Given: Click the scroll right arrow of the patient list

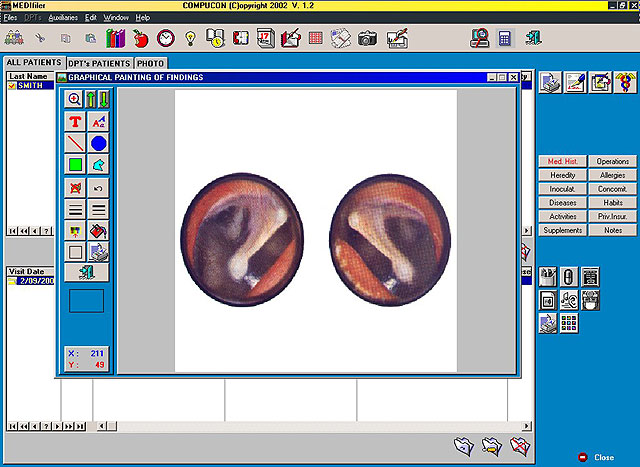Looking at the screenshot, I should point(527,231).
